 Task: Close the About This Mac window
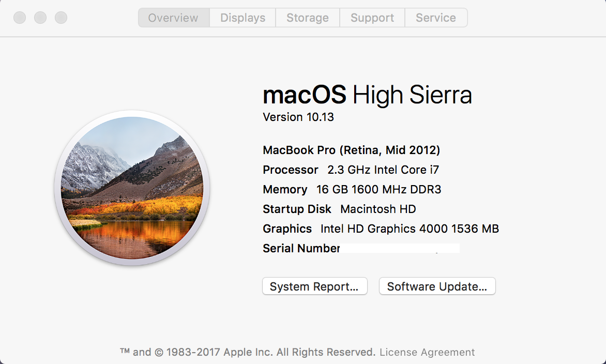coord(20,18)
